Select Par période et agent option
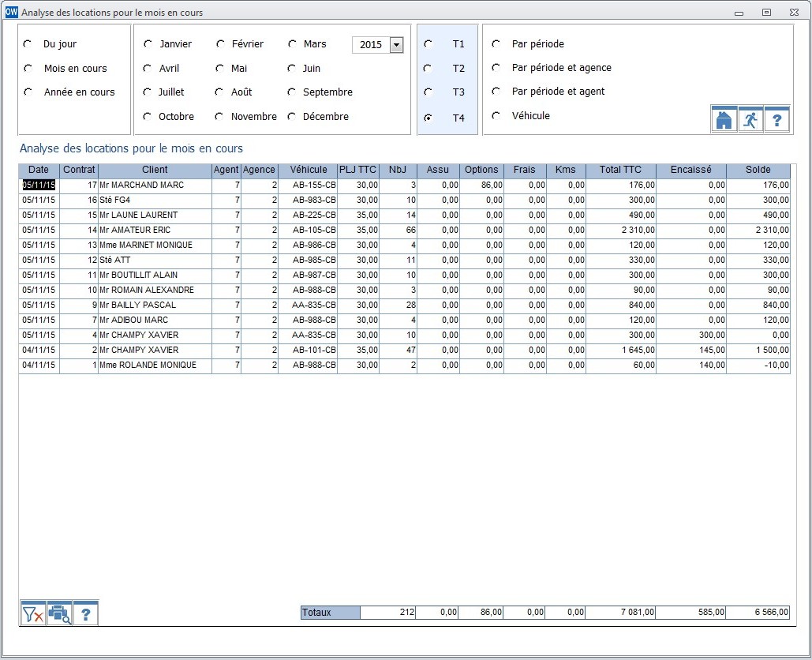812x660 pixels. pos(496,91)
